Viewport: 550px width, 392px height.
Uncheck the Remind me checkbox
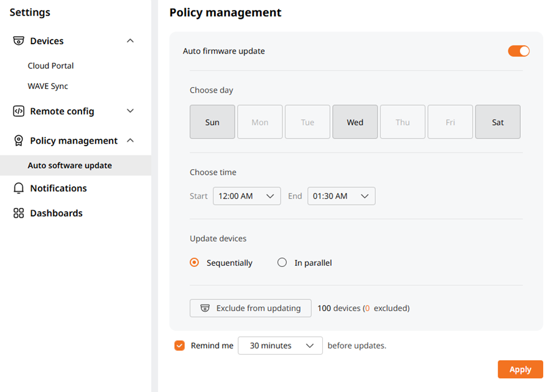[x=180, y=345]
